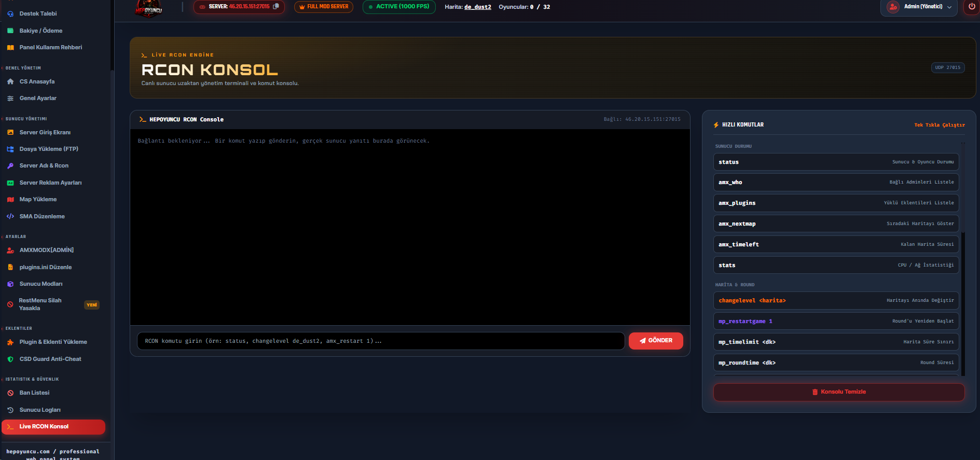Click the Server Giriş Ekranı image icon

click(x=10, y=132)
